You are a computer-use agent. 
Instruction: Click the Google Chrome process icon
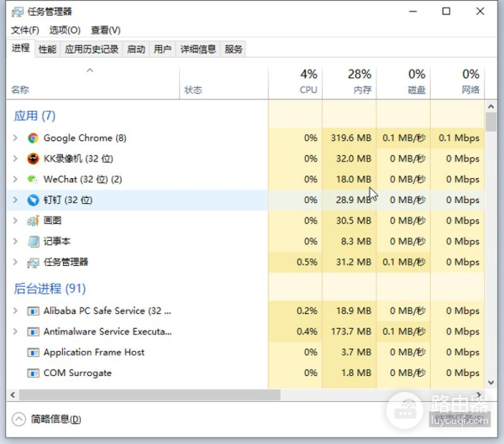point(33,138)
